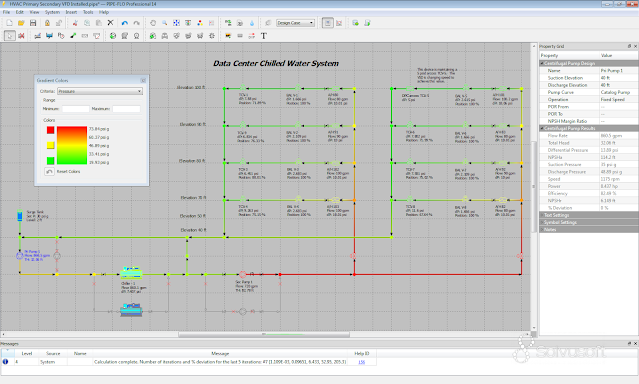Select the Suction Elevation property row
This screenshot has width=639, height=384.
(588, 78)
